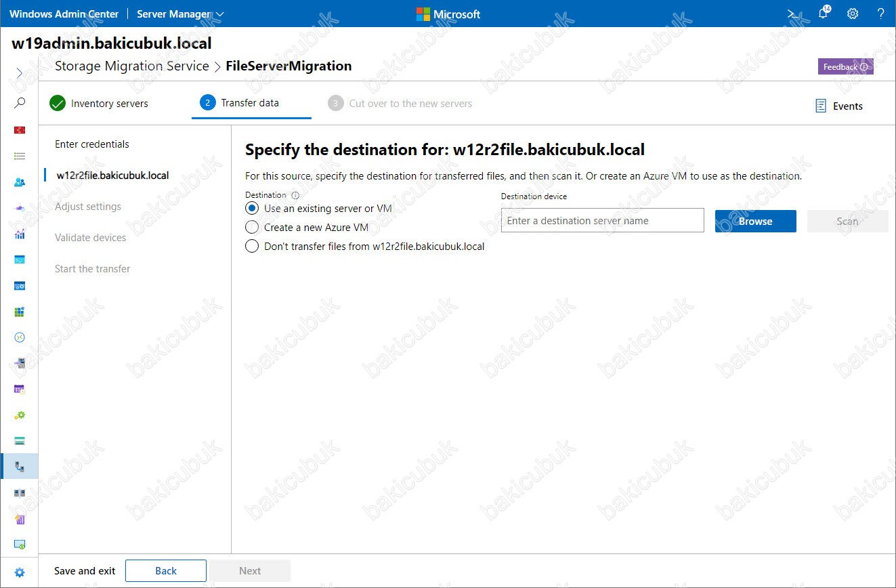
Task: Open the Services gears icon
Action: tap(20, 415)
